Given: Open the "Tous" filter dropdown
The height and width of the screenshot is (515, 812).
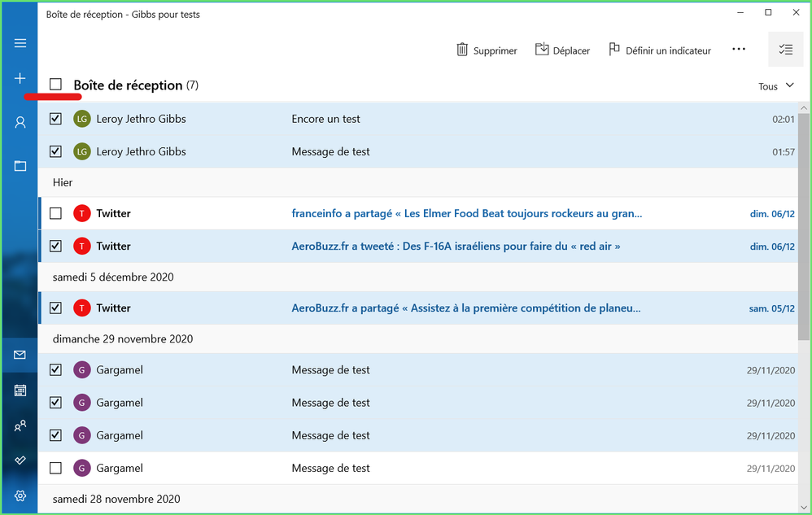Looking at the screenshot, I should [775, 86].
